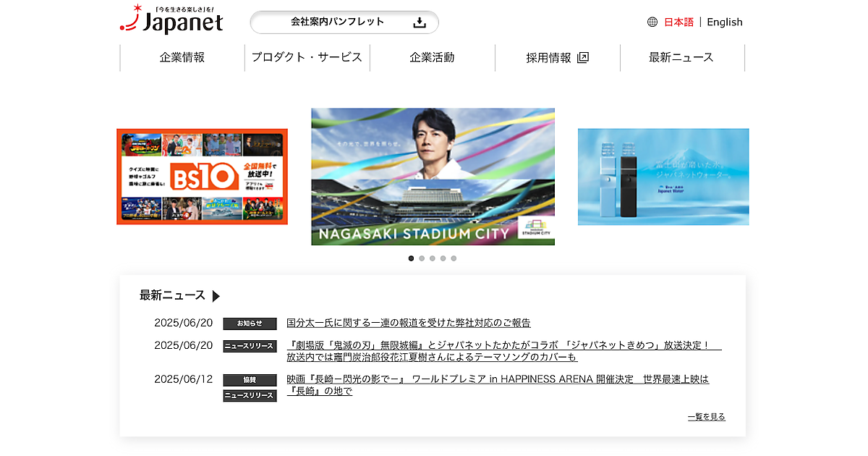Viewport: 868px width, 456px height.
Task: Select the last carousel dot indicator
Action: (x=454, y=258)
